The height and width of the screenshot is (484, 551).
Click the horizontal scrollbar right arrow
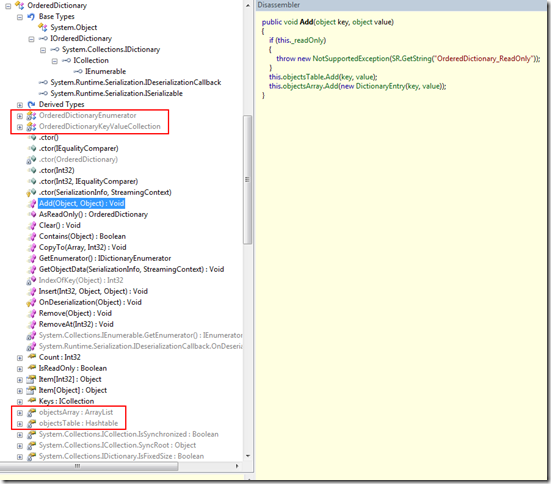point(237,466)
